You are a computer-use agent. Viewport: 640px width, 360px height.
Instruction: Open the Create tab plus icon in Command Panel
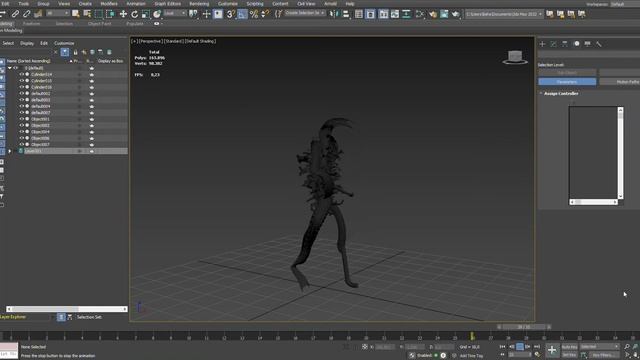(542, 44)
